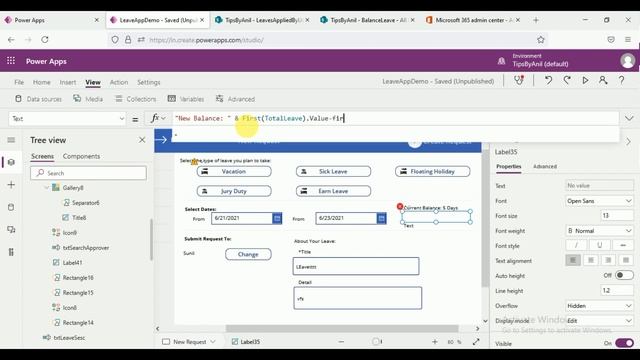Viewport: 640px width, 360px height.
Task: Switch to the Components tab
Action: pos(81,156)
